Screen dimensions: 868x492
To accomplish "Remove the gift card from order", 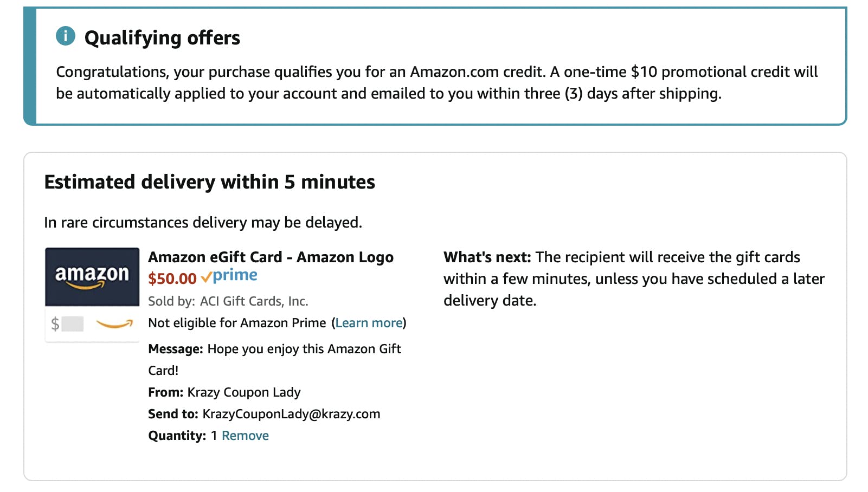I will tap(245, 436).
